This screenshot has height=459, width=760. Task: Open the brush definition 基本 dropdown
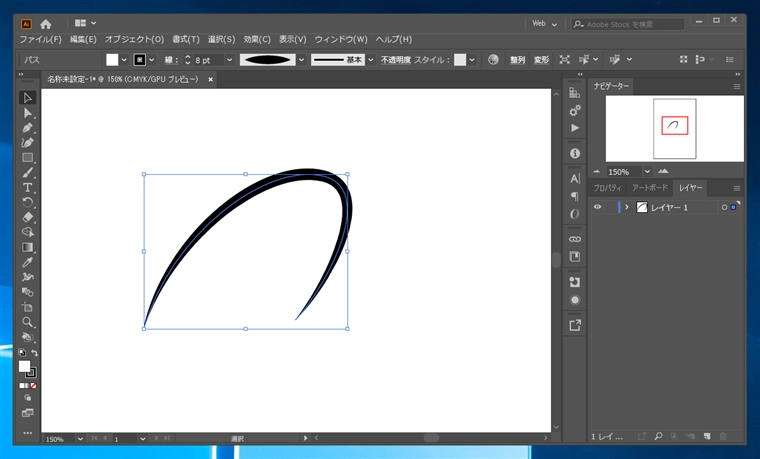tap(371, 60)
